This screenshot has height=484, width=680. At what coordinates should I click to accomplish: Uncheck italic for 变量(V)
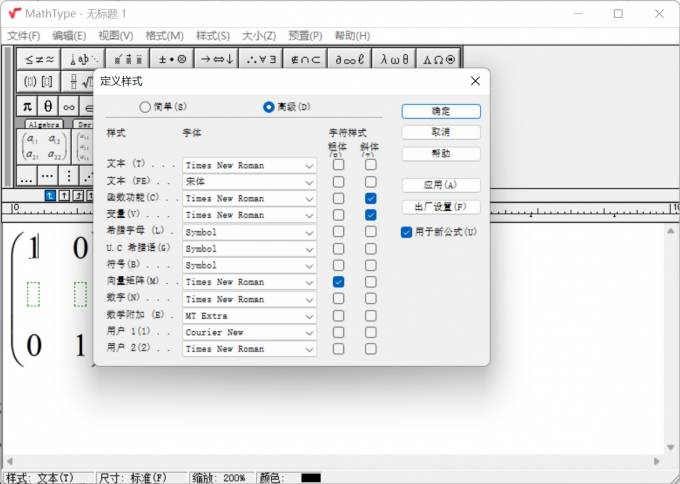(x=370, y=215)
